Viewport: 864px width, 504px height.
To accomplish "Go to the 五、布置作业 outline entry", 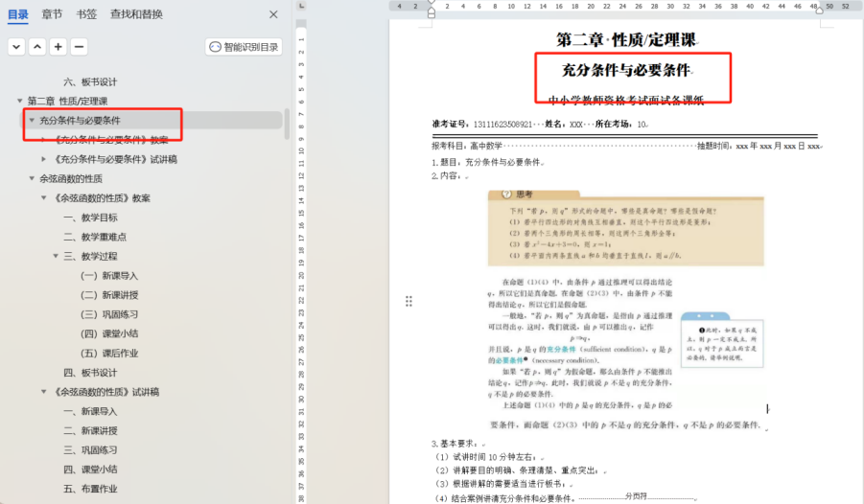I will pos(89,489).
